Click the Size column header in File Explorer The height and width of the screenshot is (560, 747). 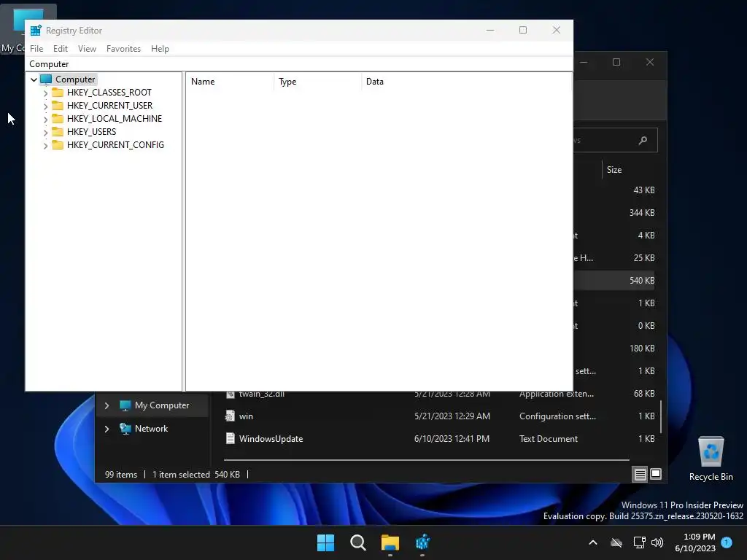pos(614,170)
